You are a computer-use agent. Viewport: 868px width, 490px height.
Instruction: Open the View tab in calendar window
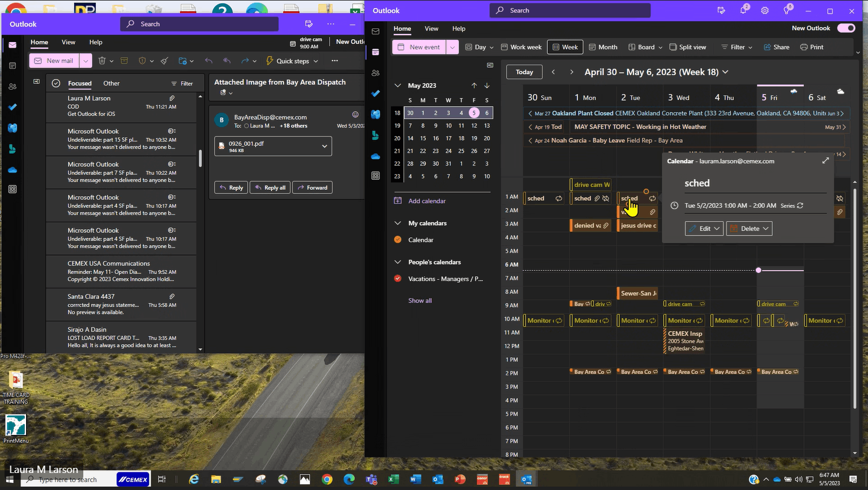pyautogui.click(x=431, y=28)
